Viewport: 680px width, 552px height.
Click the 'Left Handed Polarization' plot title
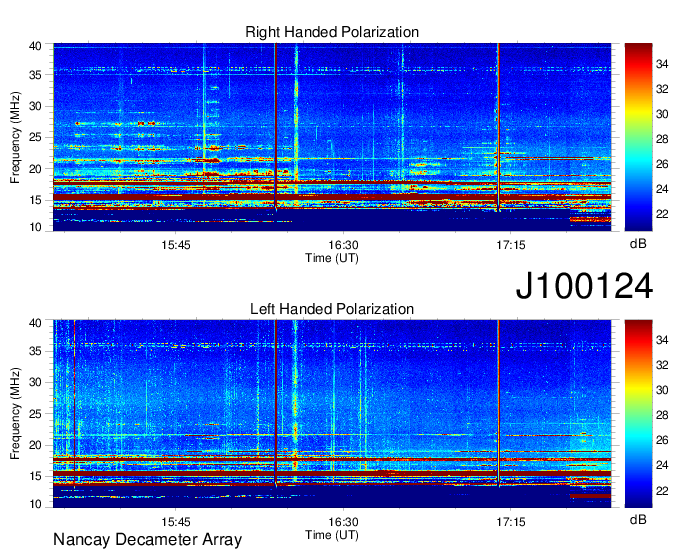click(x=332, y=309)
